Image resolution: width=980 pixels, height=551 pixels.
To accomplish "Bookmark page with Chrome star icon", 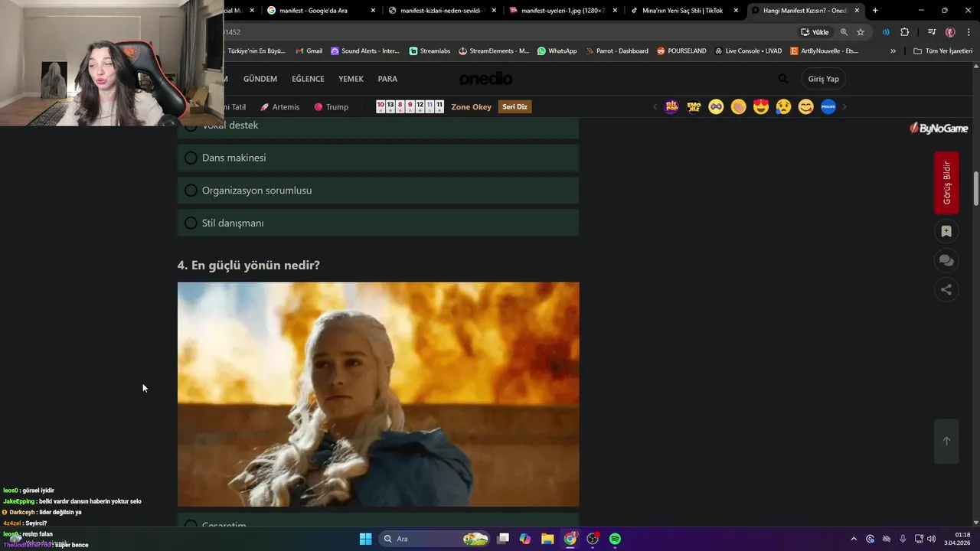I will pos(861,32).
